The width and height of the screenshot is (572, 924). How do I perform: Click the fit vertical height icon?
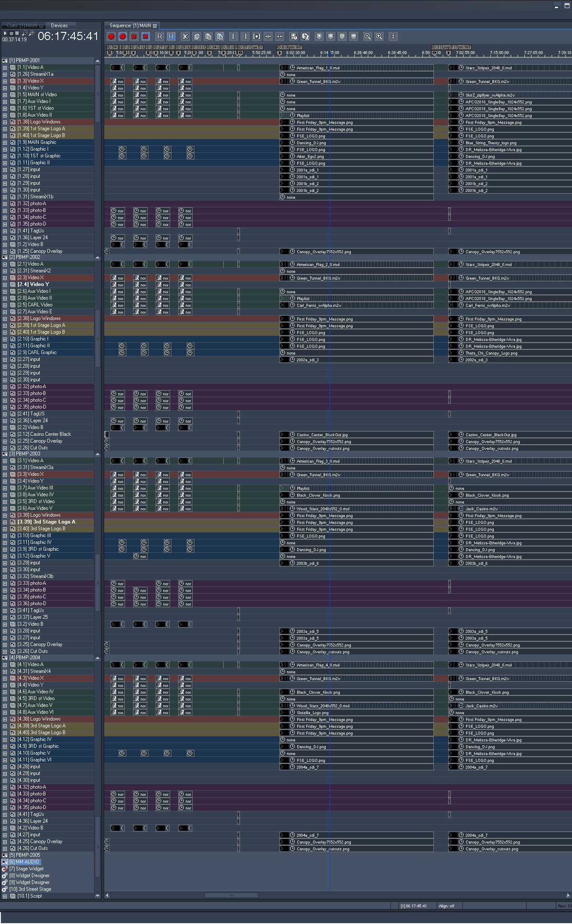[x=393, y=37]
